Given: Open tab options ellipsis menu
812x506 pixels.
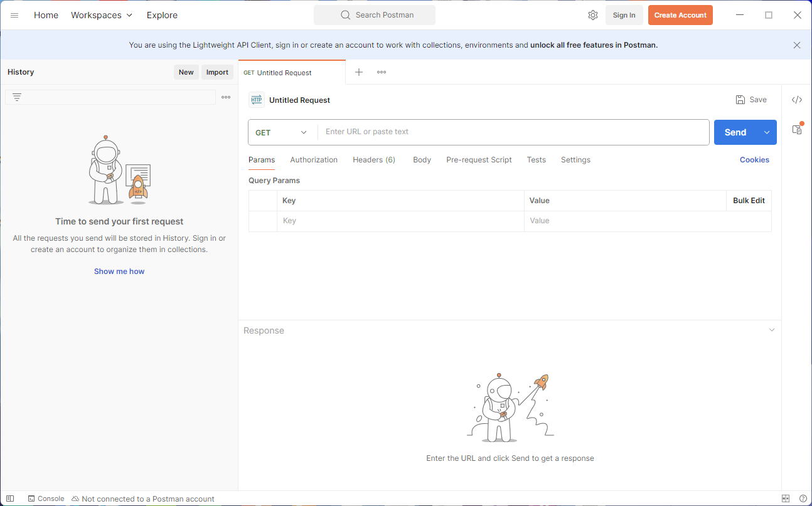Looking at the screenshot, I should (382, 72).
